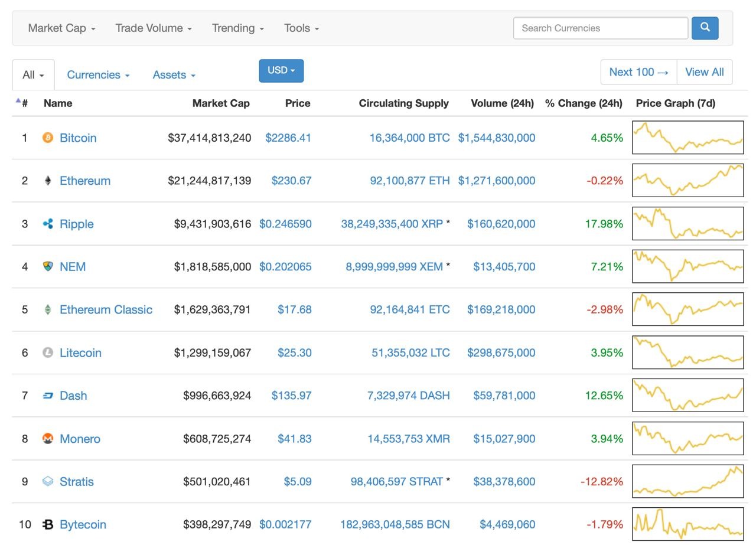Open the Bytecoin currency link
The width and height of the screenshot is (756, 545).
83,524
